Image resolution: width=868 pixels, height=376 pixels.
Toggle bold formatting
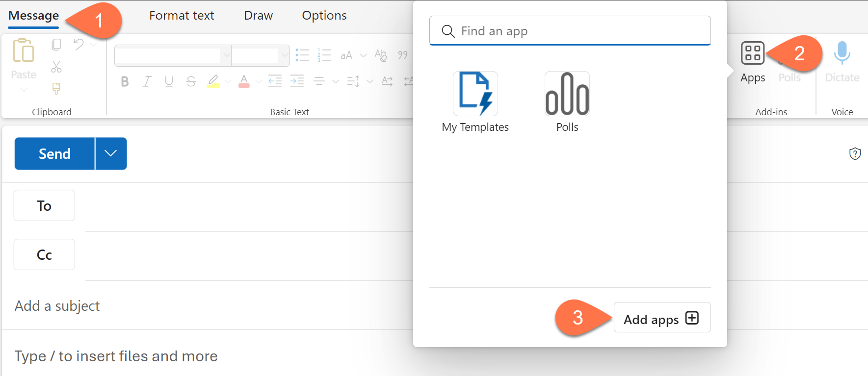125,81
